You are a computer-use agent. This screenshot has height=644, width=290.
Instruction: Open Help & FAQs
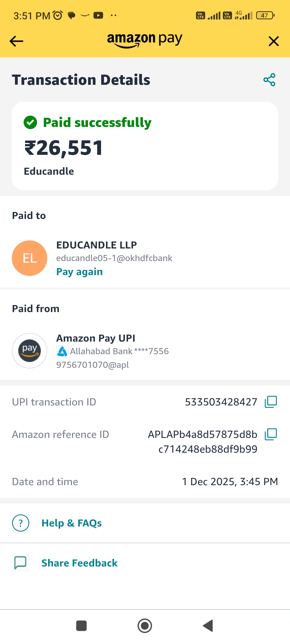(x=72, y=523)
